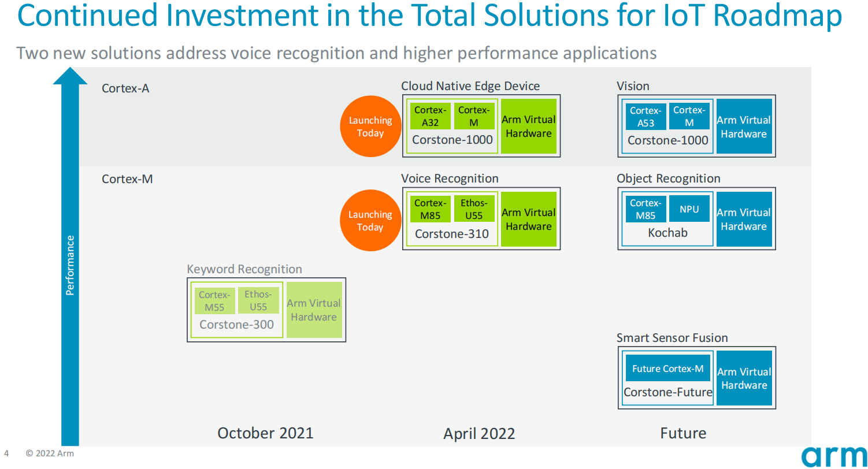Click the Cortex-A row label
This screenshot has height=469, width=868.
click(125, 88)
